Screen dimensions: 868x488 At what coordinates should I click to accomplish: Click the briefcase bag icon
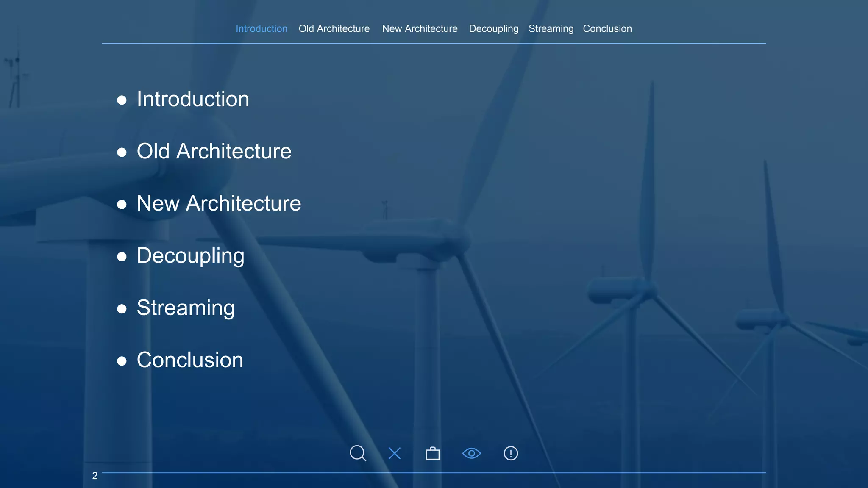click(x=432, y=454)
